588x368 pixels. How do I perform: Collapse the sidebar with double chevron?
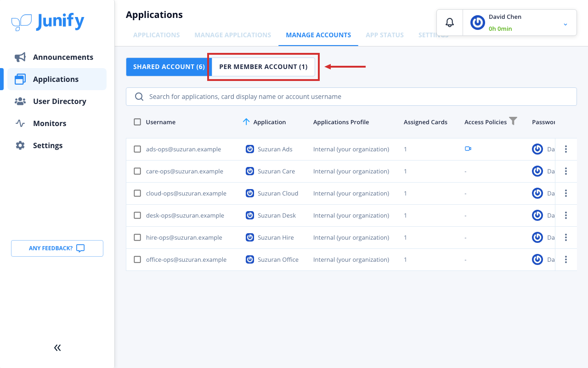point(57,348)
